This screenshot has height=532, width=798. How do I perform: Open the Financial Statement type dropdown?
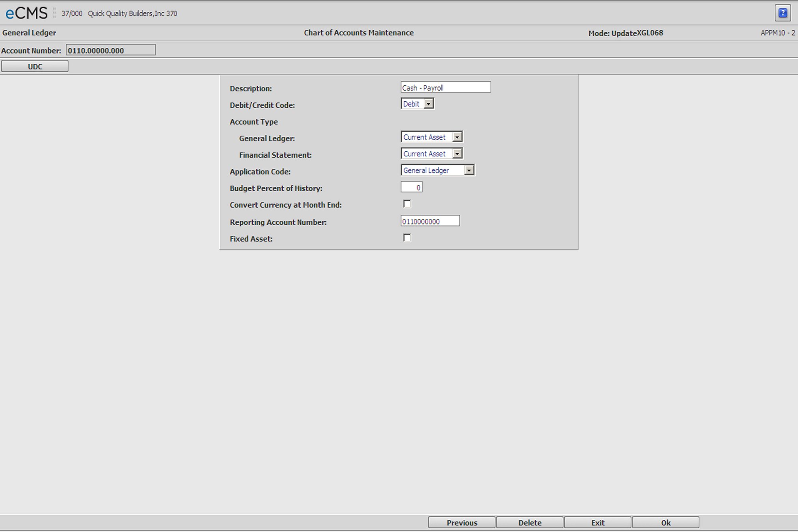pos(457,154)
